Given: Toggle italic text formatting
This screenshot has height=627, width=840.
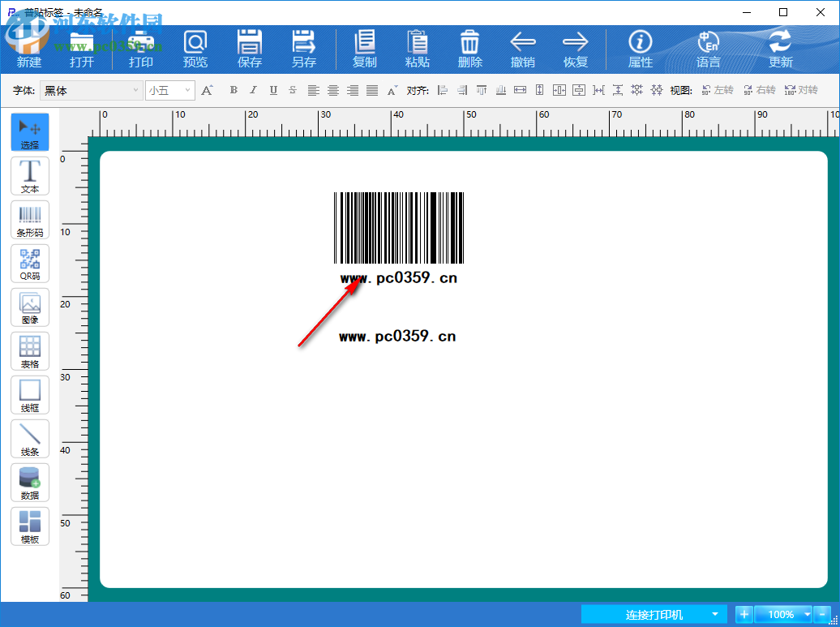Looking at the screenshot, I should click(x=254, y=90).
